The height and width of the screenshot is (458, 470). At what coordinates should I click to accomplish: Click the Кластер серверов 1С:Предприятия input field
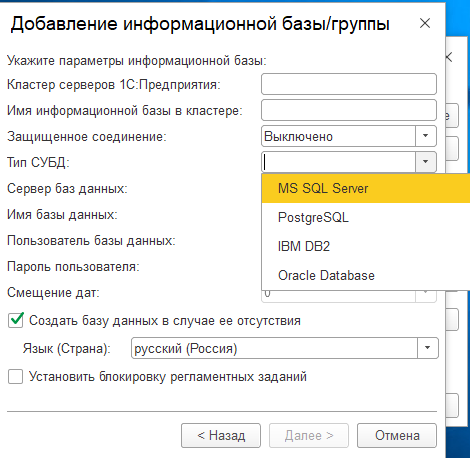tap(349, 84)
